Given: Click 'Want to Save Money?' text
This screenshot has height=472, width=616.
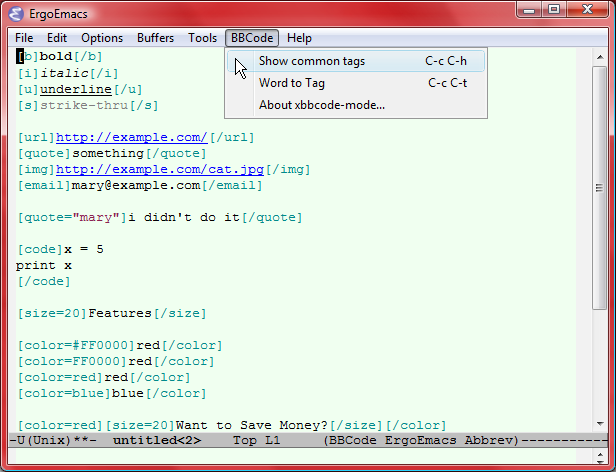Looking at the screenshot, I should [x=252, y=425].
